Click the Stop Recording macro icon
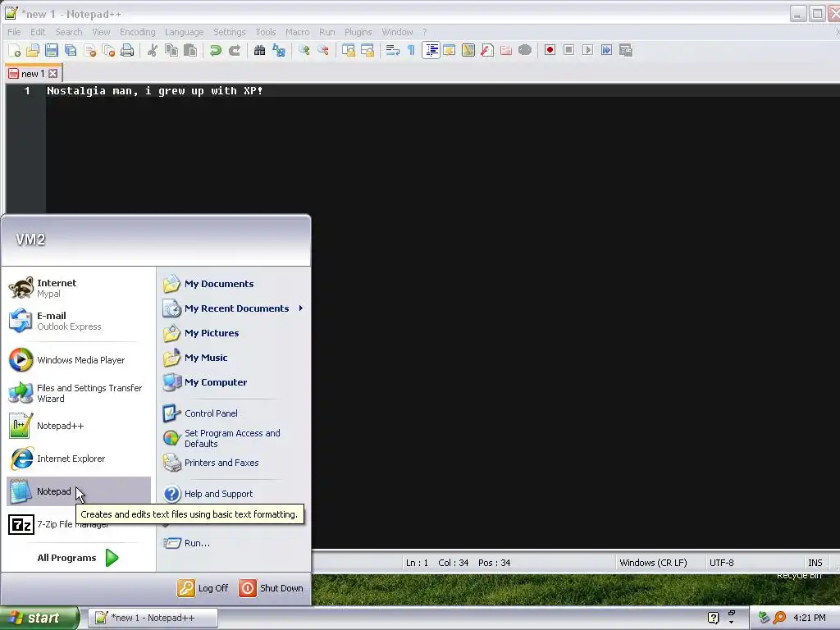Screen dimensions: 840x630 pyautogui.click(x=569, y=50)
